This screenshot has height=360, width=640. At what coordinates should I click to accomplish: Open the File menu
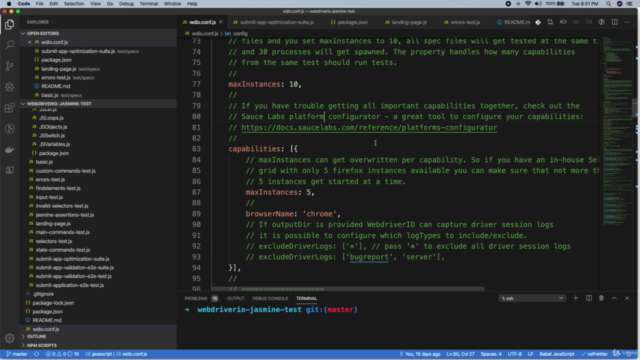[39, 4]
